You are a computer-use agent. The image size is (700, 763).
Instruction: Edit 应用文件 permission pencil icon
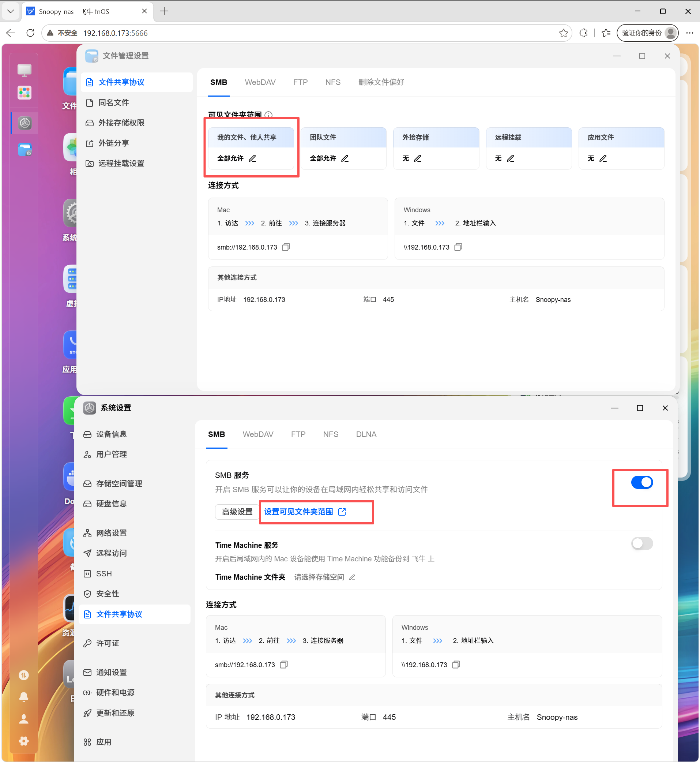coord(603,158)
